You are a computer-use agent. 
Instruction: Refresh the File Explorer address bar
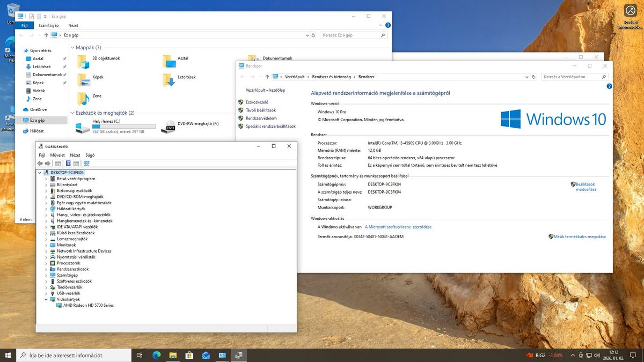click(x=313, y=35)
